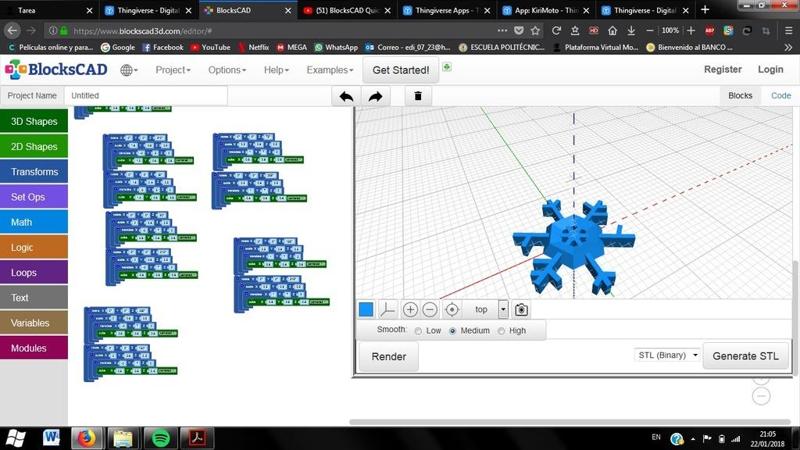
Task: Click Generate STL button
Action: (x=745, y=356)
